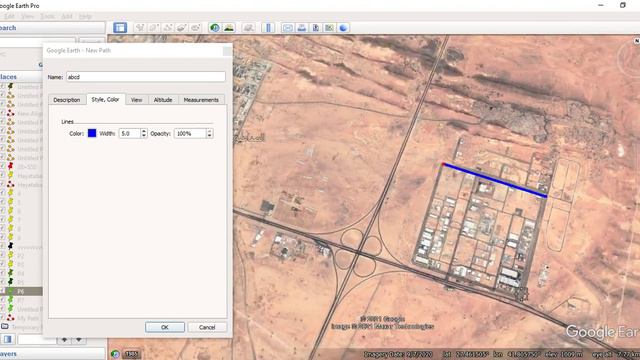Open the View tab
The width and height of the screenshot is (640, 360).
[136, 100]
